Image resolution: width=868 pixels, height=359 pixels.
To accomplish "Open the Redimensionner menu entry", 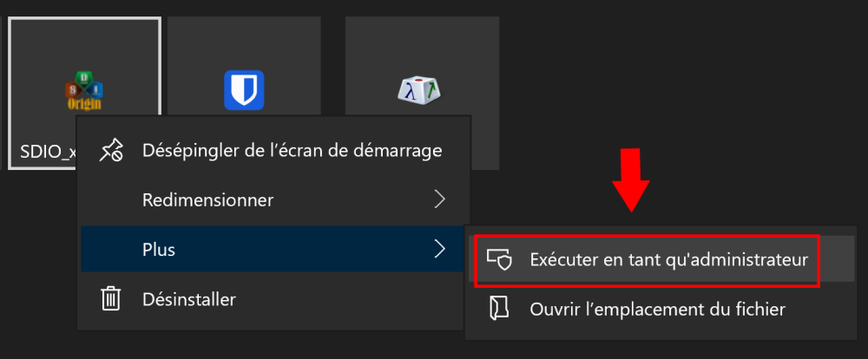I will click(208, 199).
